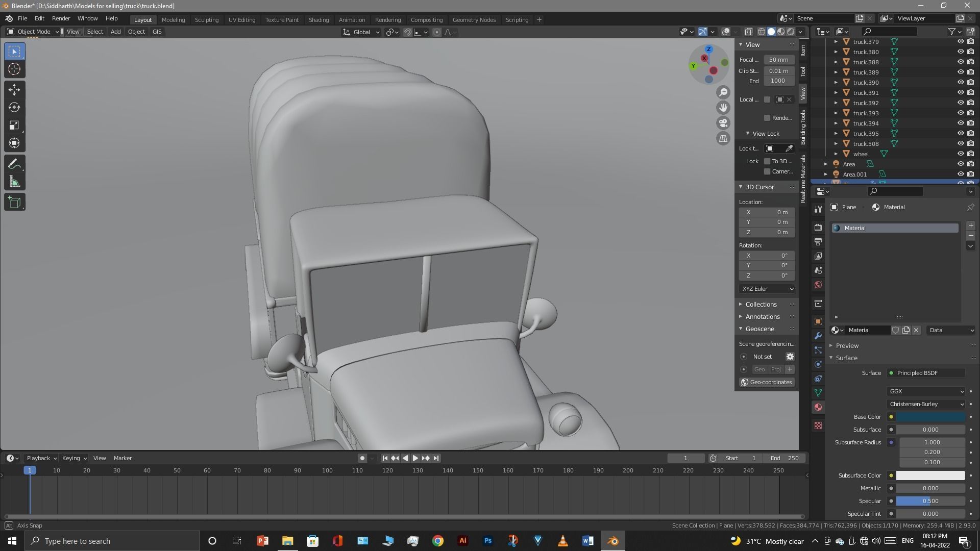The image size is (980, 551).
Task: Click the Geo-coordinates button
Action: pyautogui.click(x=767, y=382)
